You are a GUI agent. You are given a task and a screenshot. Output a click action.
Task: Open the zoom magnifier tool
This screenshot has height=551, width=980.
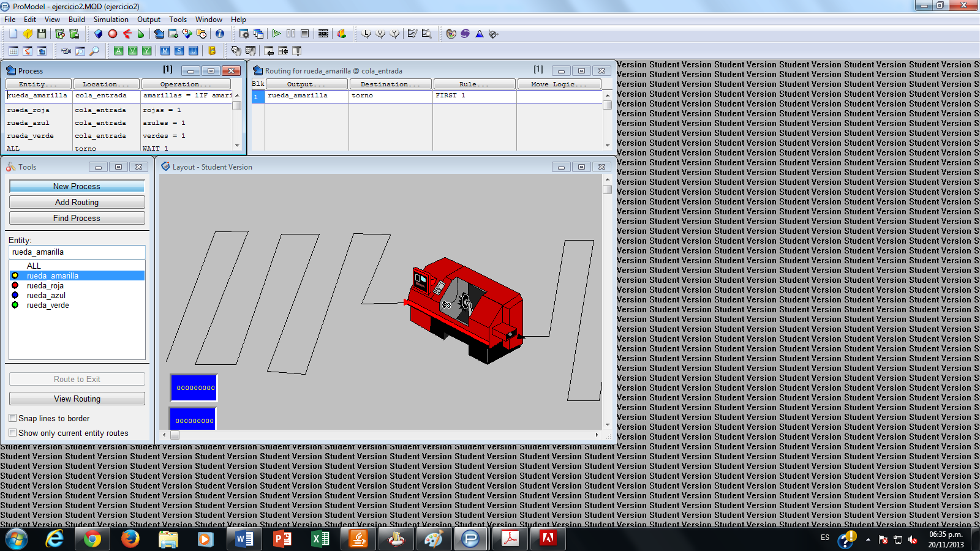pyautogui.click(x=94, y=51)
